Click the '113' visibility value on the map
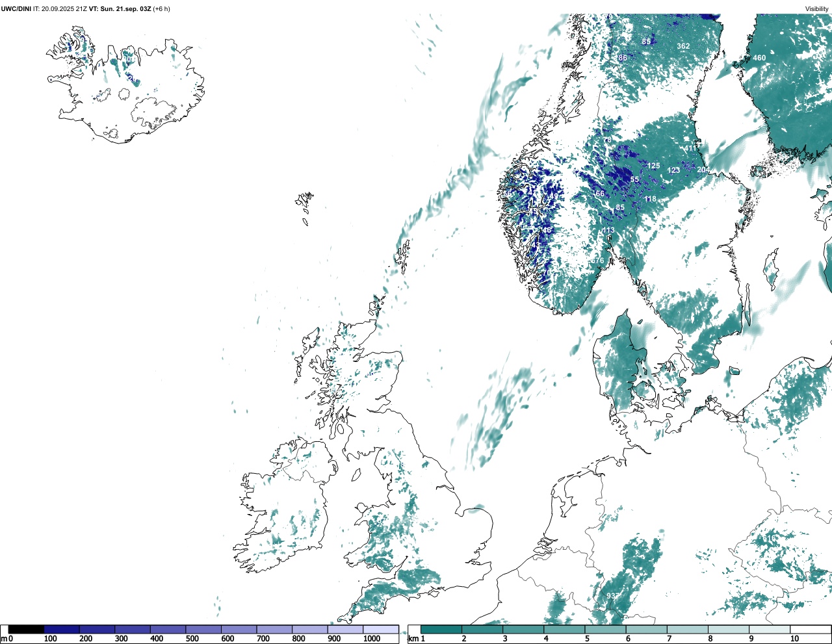This screenshot has width=832, height=644. [x=608, y=231]
